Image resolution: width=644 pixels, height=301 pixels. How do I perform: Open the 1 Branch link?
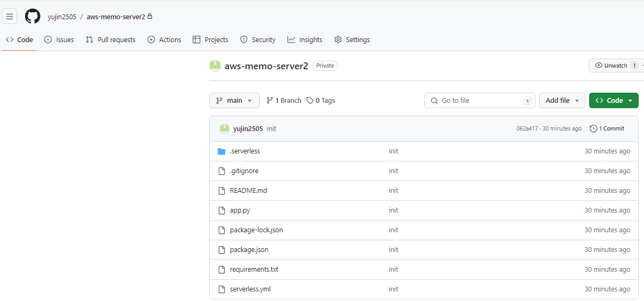click(284, 101)
